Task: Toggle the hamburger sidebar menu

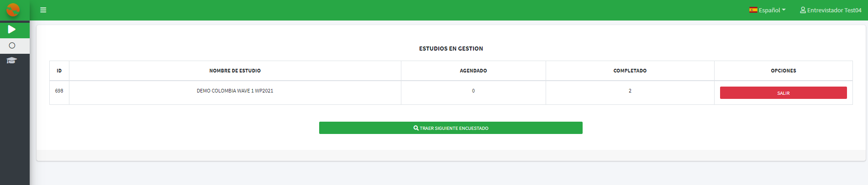Action: point(43,10)
